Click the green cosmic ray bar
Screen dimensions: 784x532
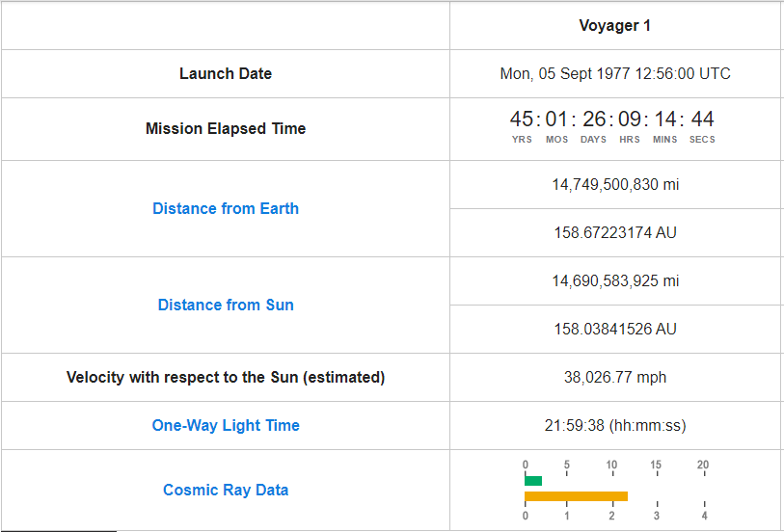tap(533, 480)
